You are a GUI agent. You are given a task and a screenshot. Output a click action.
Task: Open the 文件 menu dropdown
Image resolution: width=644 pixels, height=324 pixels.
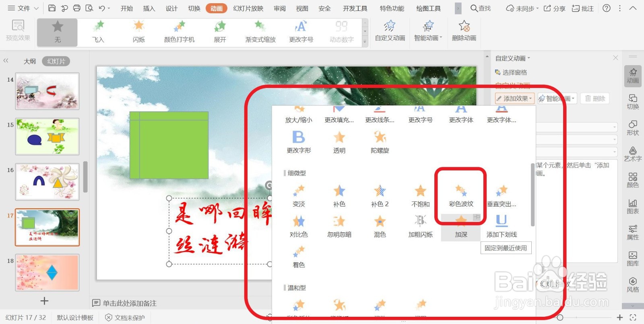point(23,8)
